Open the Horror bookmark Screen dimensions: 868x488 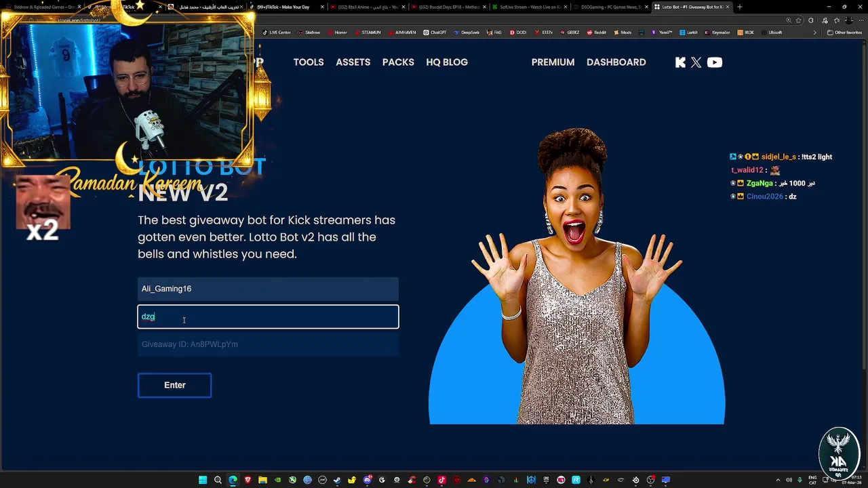337,33
